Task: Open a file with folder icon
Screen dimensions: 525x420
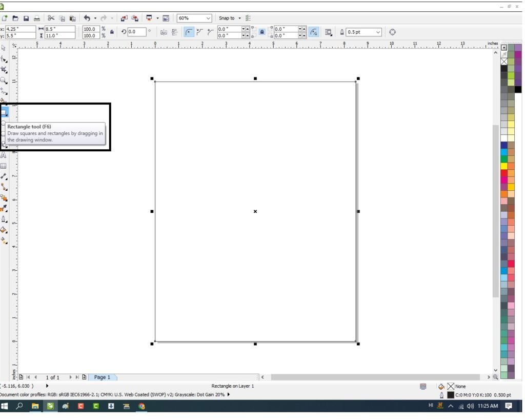Action: point(15,18)
